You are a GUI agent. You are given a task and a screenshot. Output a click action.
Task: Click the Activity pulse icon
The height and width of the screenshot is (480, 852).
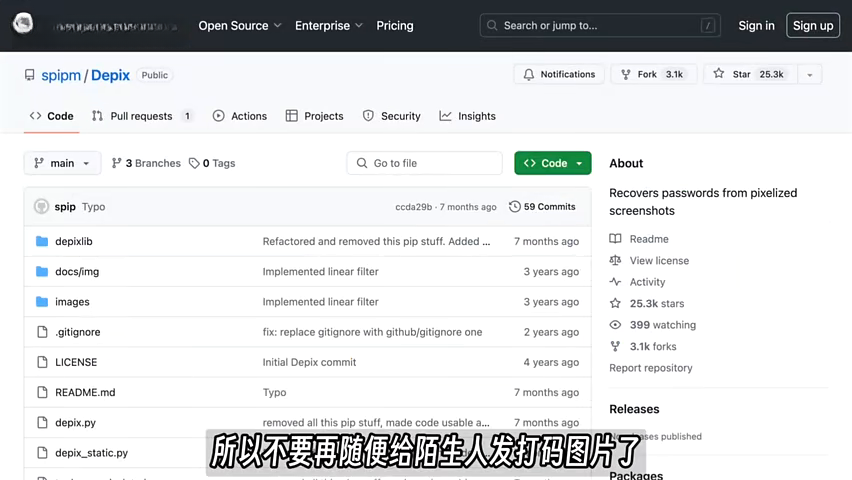click(615, 282)
